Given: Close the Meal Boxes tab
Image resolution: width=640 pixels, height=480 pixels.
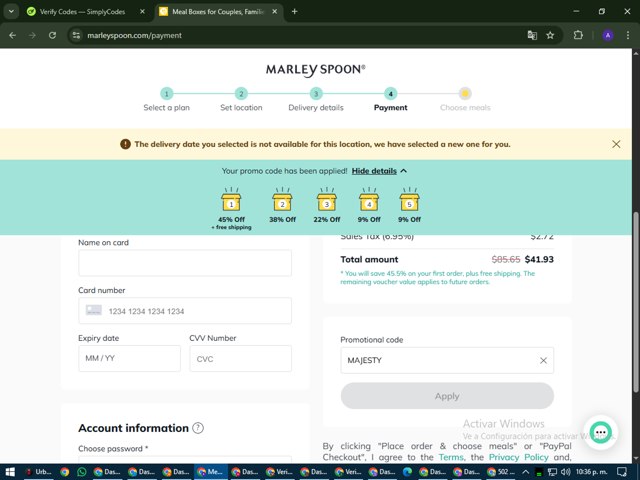Looking at the screenshot, I should coord(275,12).
